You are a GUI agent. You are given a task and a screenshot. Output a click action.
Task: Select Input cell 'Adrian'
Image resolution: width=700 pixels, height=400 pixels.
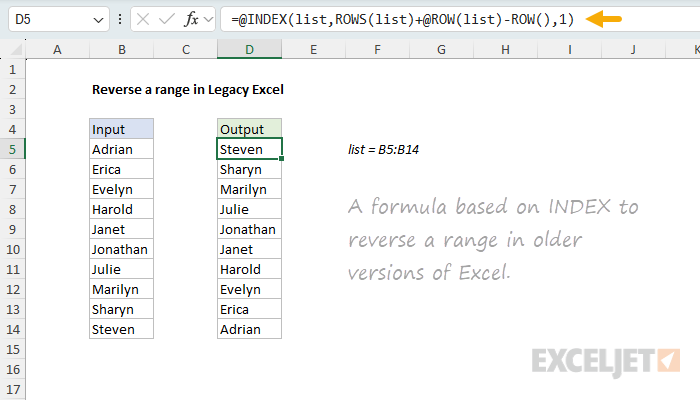click(x=121, y=149)
